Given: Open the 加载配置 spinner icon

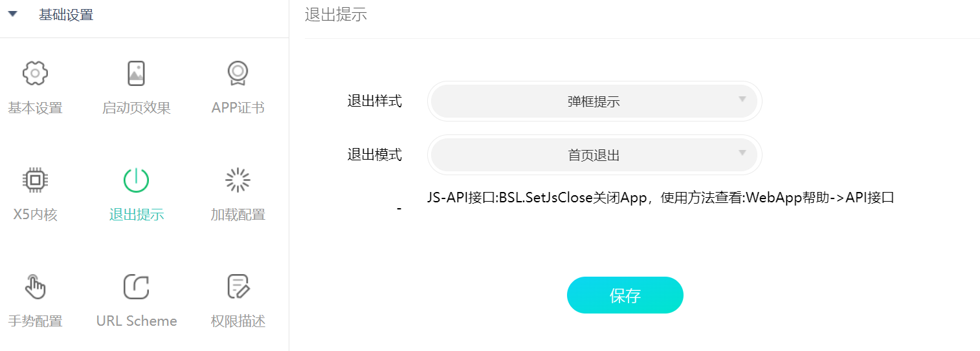Looking at the screenshot, I should point(238,180).
